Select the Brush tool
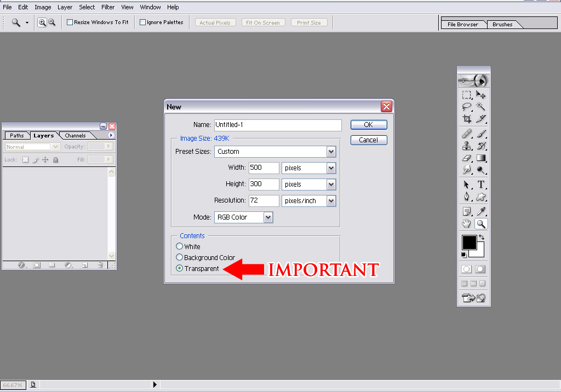Screen dimensions: 561x392 click(481, 134)
